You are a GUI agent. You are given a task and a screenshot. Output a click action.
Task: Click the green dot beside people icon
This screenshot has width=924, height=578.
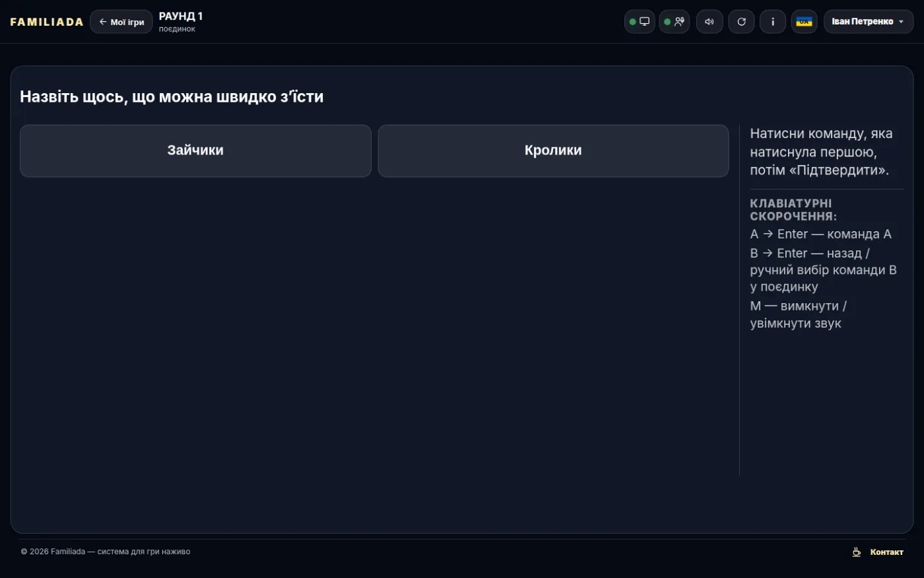point(667,22)
